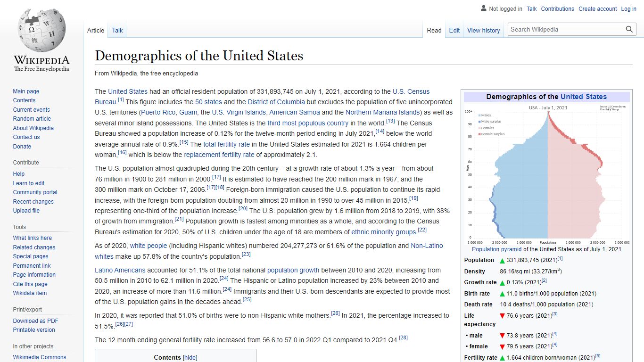Open total fertility rate link
This screenshot has width=644, height=362.
click(226, 144)
